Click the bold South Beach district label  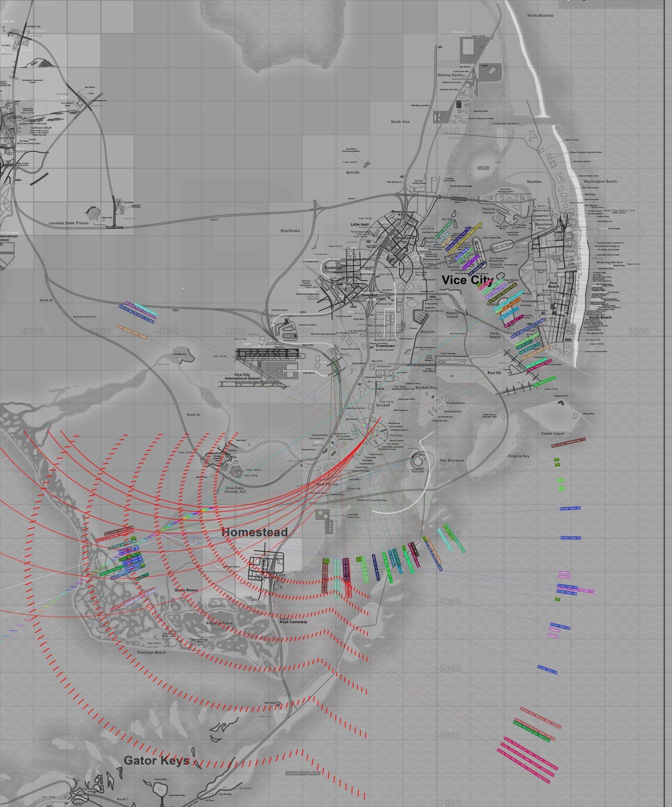coord(600,317)
